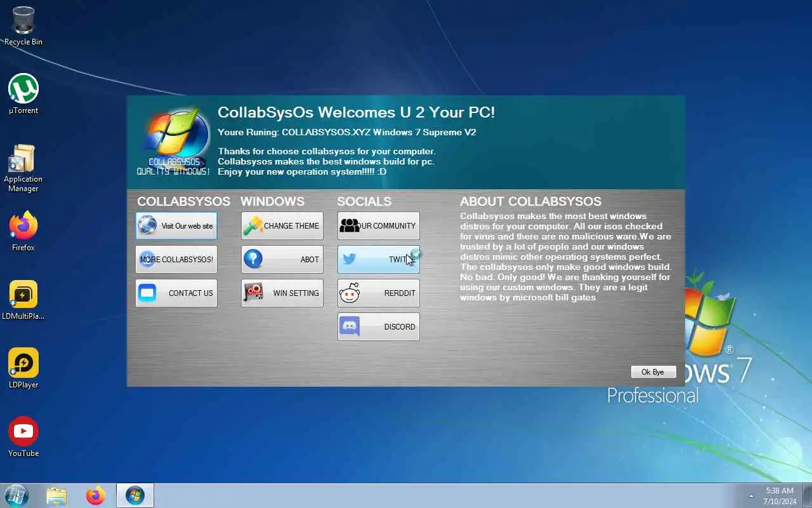812x508 pixels.
Task: Open Application Manager desktop icon
Action: pos(23,168)
